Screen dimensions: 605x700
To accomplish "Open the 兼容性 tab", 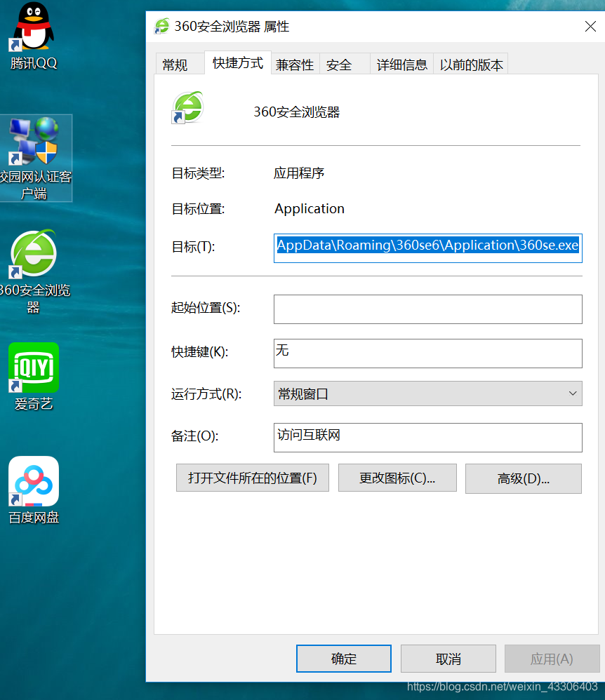I will click(295, 64).
